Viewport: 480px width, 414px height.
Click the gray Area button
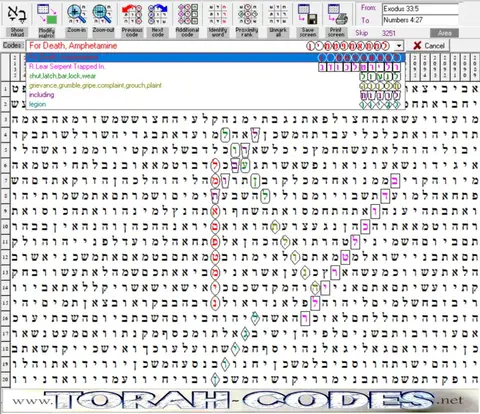tap(444, 33)
